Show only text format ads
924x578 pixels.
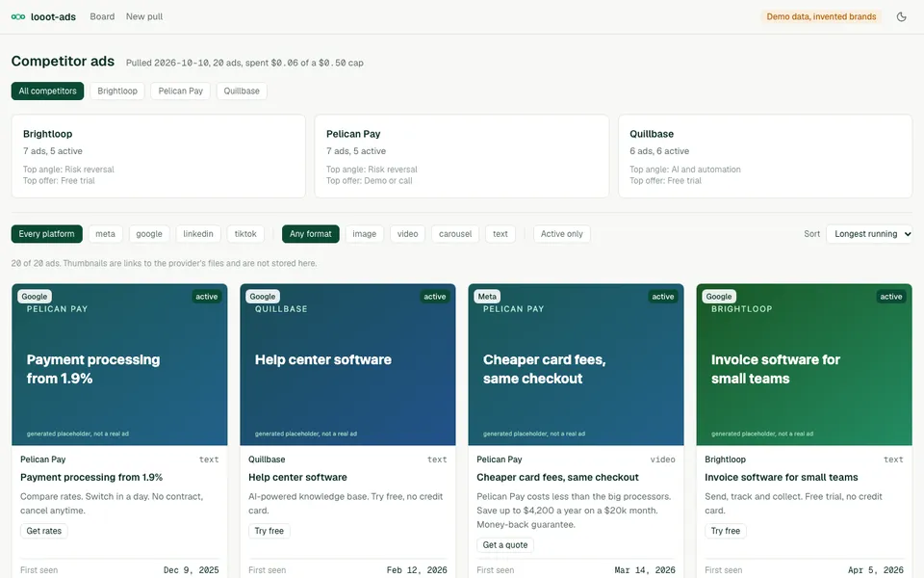click(500, 234)
